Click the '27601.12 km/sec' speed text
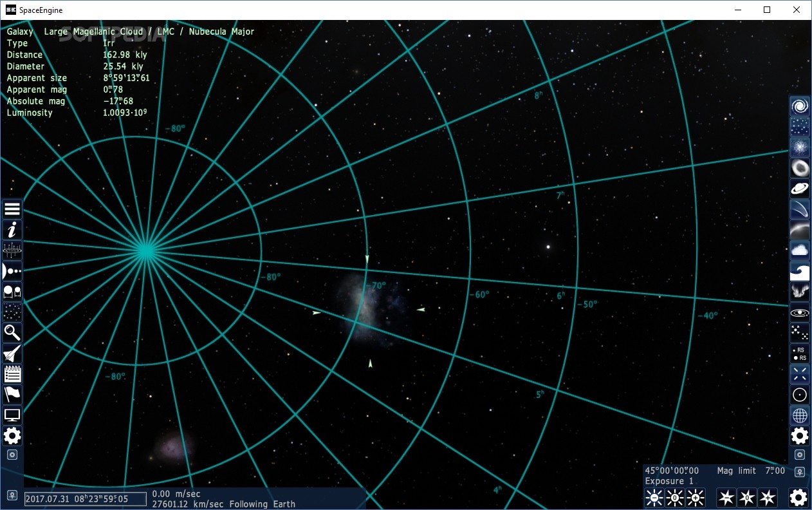The width and height of the screenshot is (812, 510). [189, 504]
